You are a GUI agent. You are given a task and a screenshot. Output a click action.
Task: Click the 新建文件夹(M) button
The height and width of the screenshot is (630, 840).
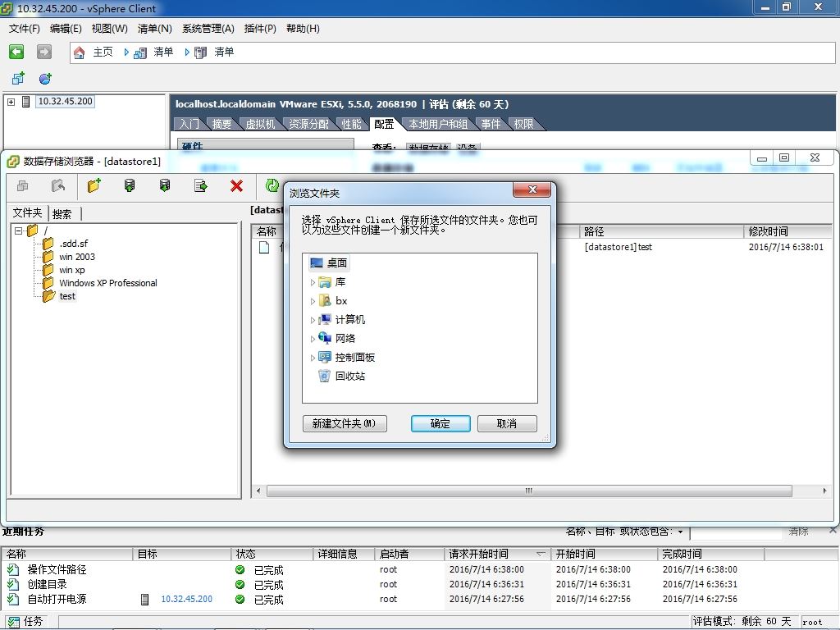pos(345,424)
